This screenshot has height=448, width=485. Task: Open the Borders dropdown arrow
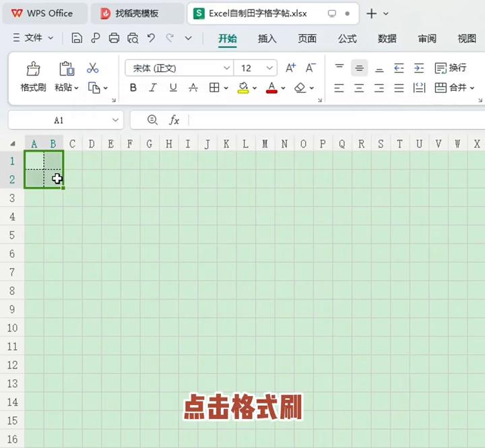point(226,88)
